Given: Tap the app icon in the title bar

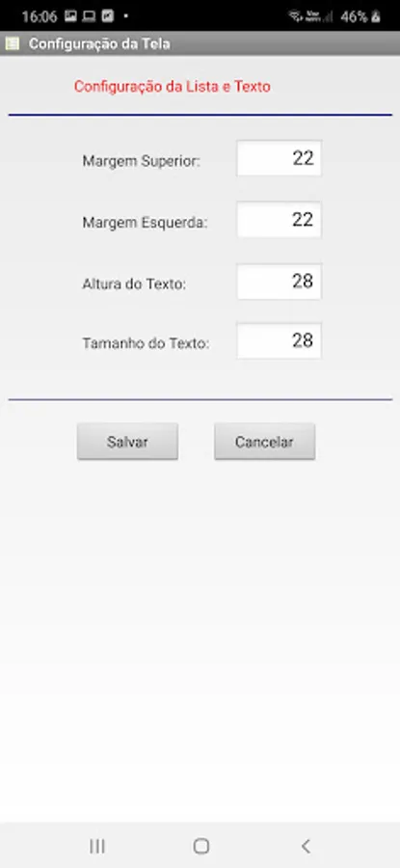Looking at the screenshot, I should click(x=12, y=43).
